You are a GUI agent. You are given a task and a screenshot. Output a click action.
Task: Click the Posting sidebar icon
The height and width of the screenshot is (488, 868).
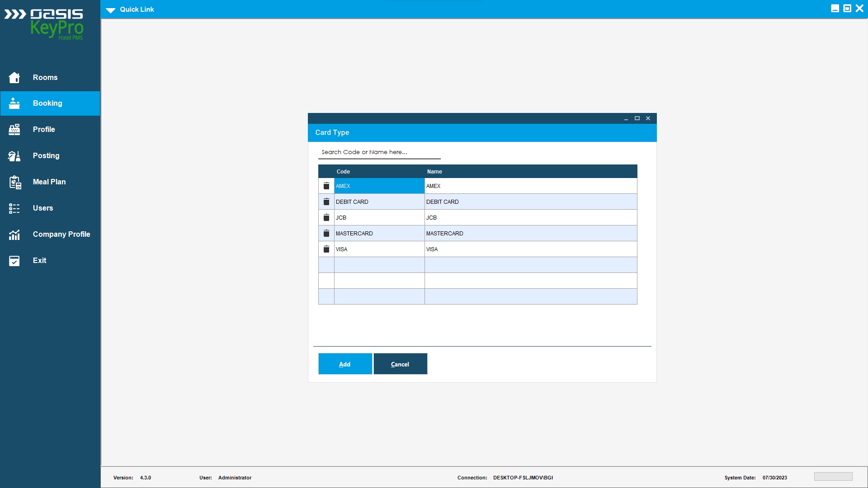14,156
